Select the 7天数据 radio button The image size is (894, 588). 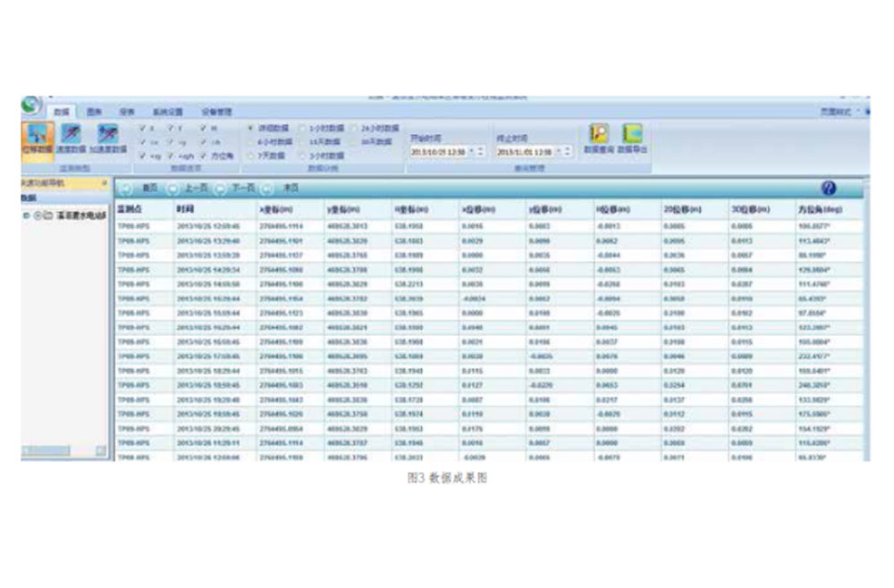tap(249, 156)
